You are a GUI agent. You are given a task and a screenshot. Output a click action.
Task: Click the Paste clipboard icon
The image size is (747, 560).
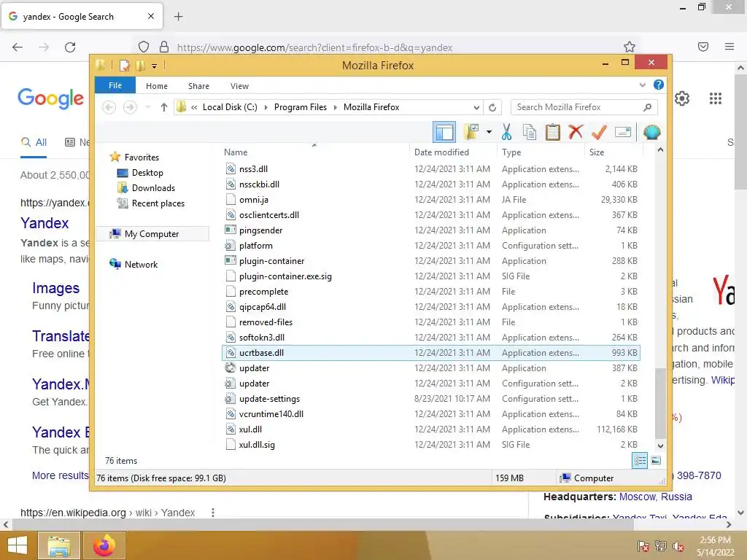(553, 132)
